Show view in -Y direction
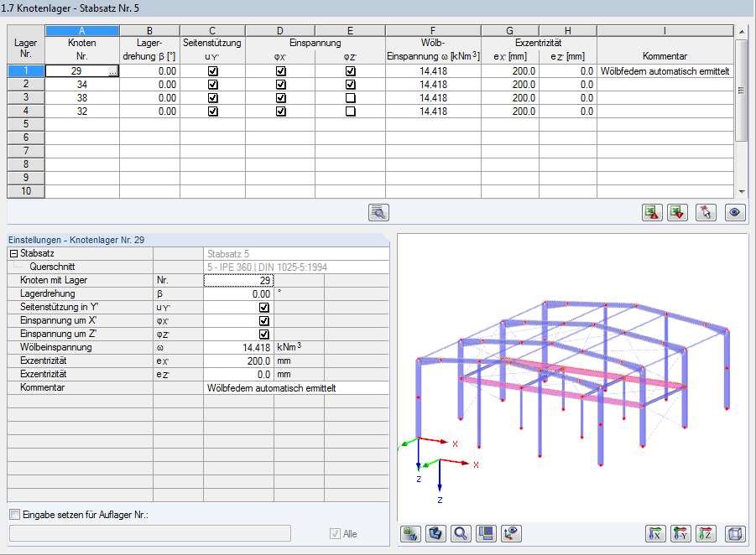This screenshot has width=756, height=555. tap(680, 533)
